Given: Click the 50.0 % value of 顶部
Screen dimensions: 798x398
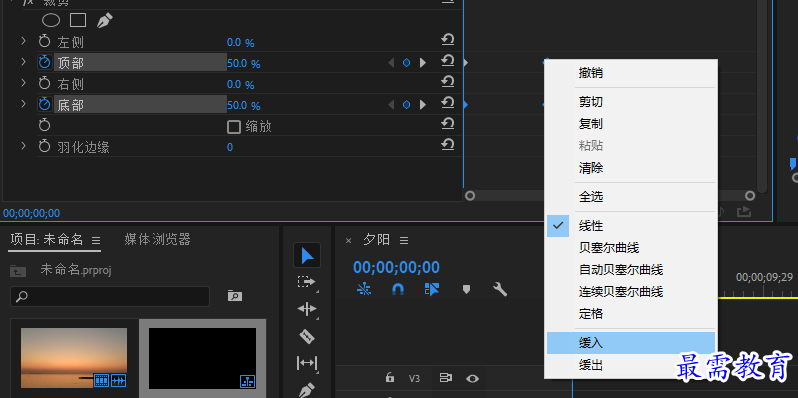Looking at the screenshot, I should [243, 64].
